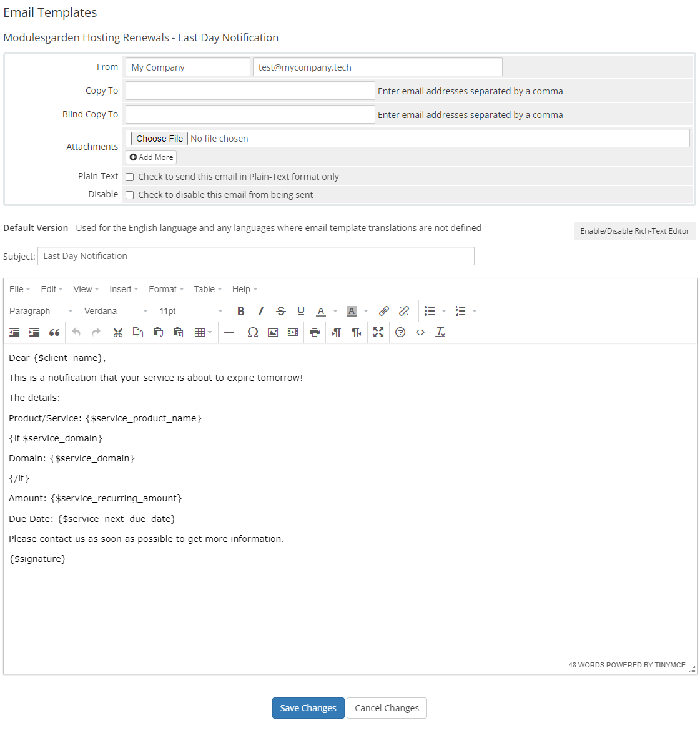Print the email template
Screen dimensions: 700x733
click(x=315, y=332)
